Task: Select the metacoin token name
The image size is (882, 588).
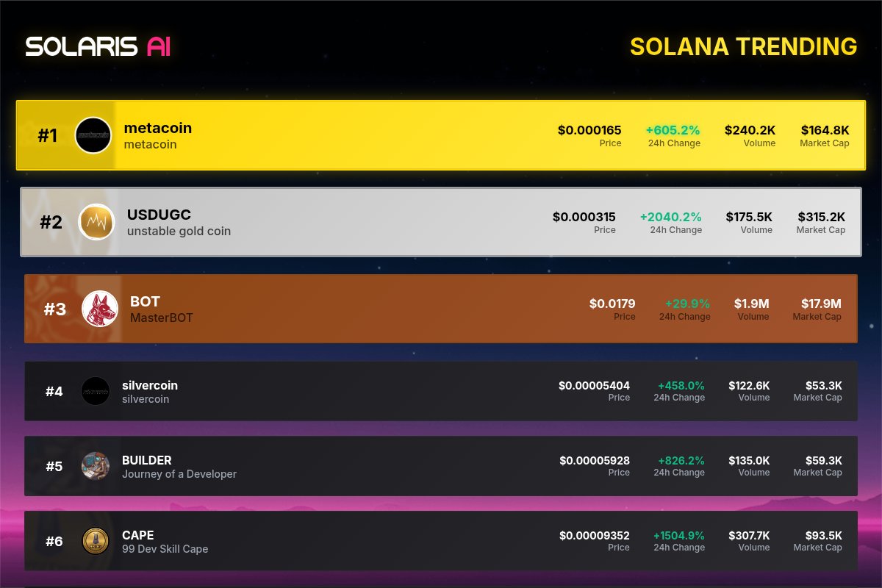Action: [157, 128]
